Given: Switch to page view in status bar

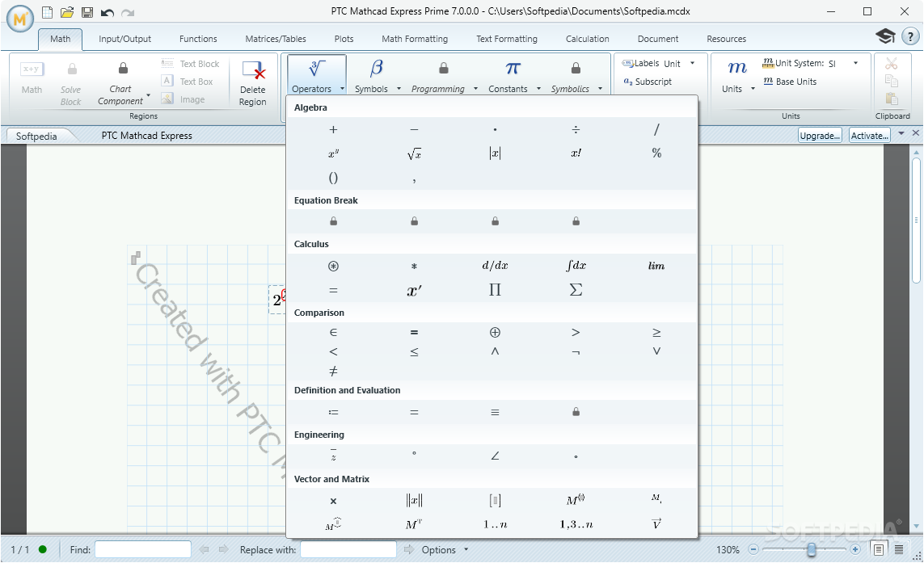Looking at the screenshot, I should pyautogui.click(x=878, y=549).
